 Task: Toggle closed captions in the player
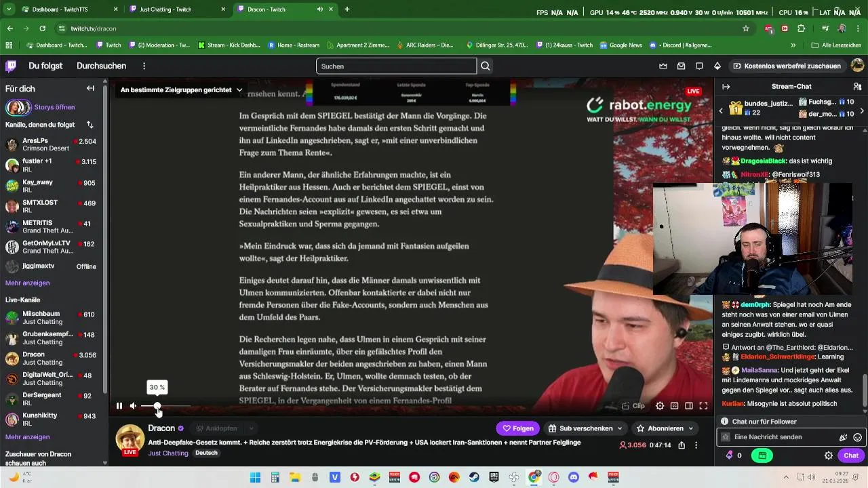click(674, 406)
